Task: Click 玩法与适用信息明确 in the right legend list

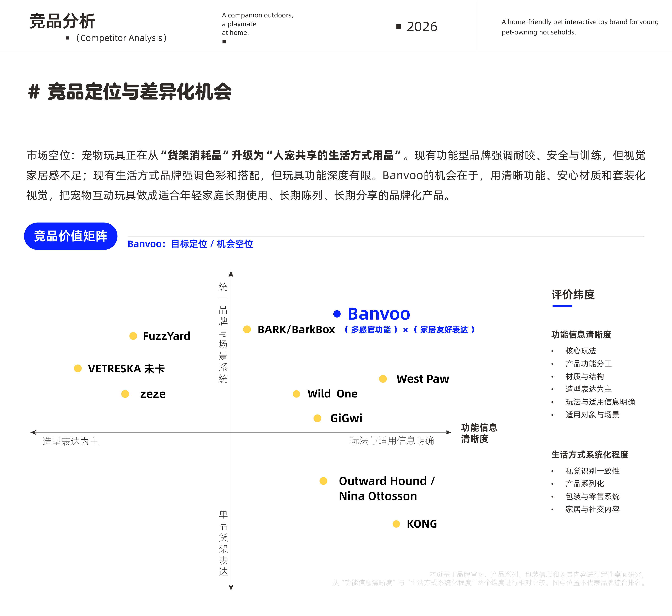Action: coord(600,402)
